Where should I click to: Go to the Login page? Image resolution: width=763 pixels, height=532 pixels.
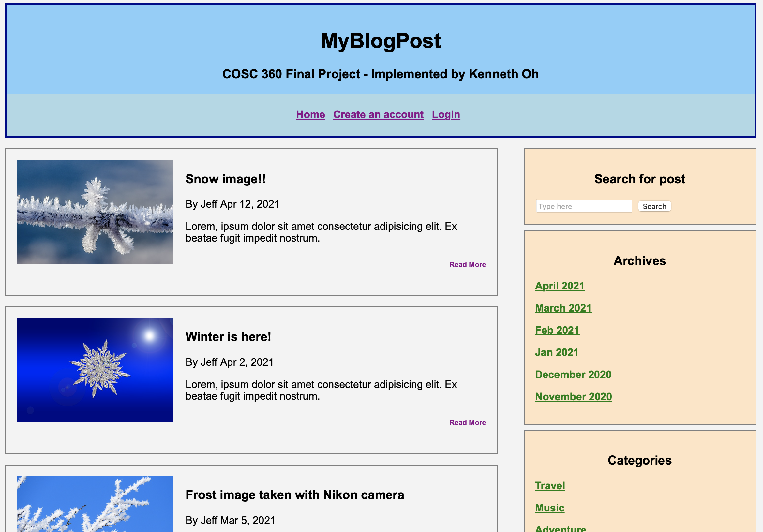(x=446, y=114)
